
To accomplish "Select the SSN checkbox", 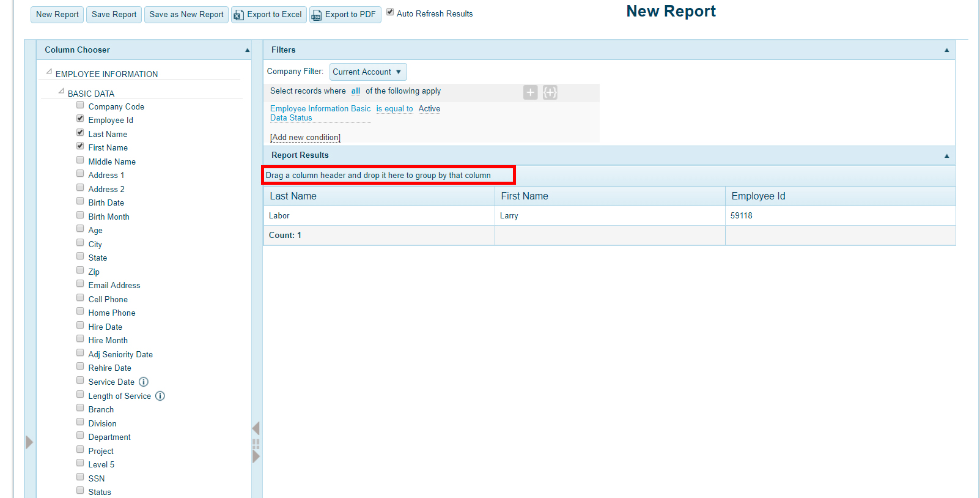I will [x=80, y=477].
